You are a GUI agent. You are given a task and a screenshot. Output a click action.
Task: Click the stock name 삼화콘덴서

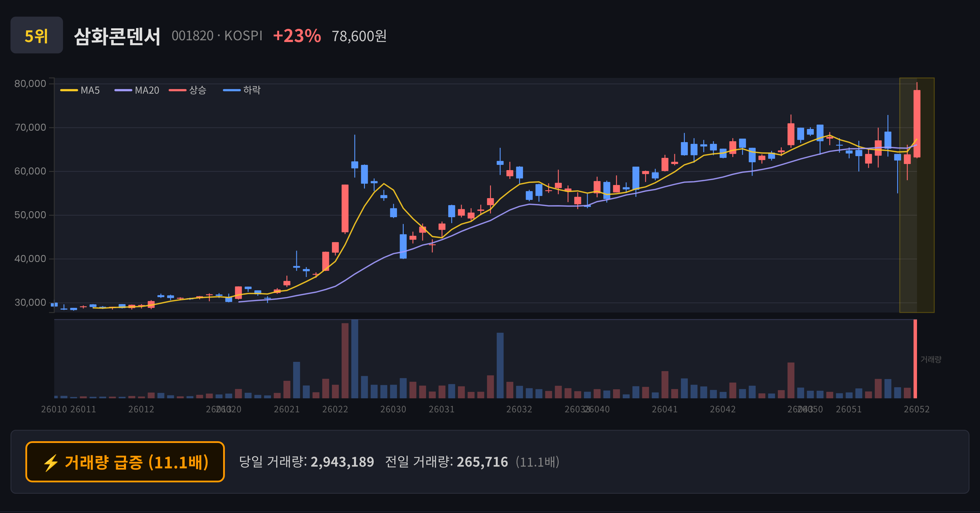coord(117,36)
